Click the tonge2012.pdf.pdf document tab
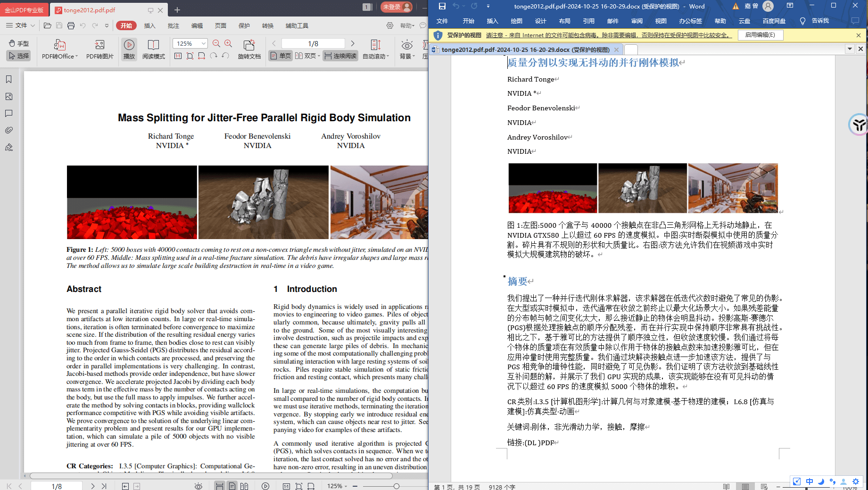This screenshot has height=490, width=868. 90,9
